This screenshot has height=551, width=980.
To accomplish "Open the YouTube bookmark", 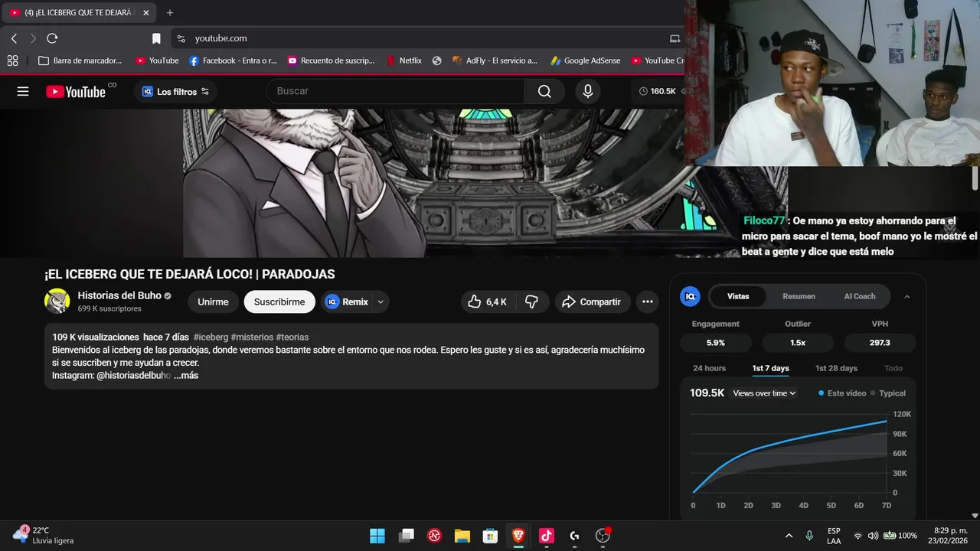I will (x=157, y=60).
